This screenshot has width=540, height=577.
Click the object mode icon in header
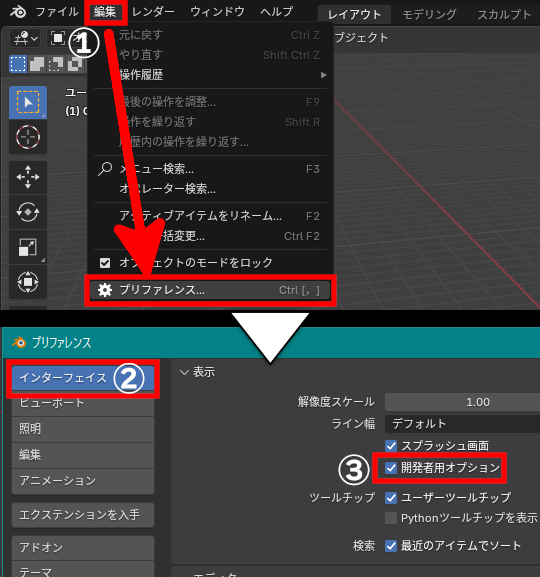pyautogui.click(x=58, y=38)
